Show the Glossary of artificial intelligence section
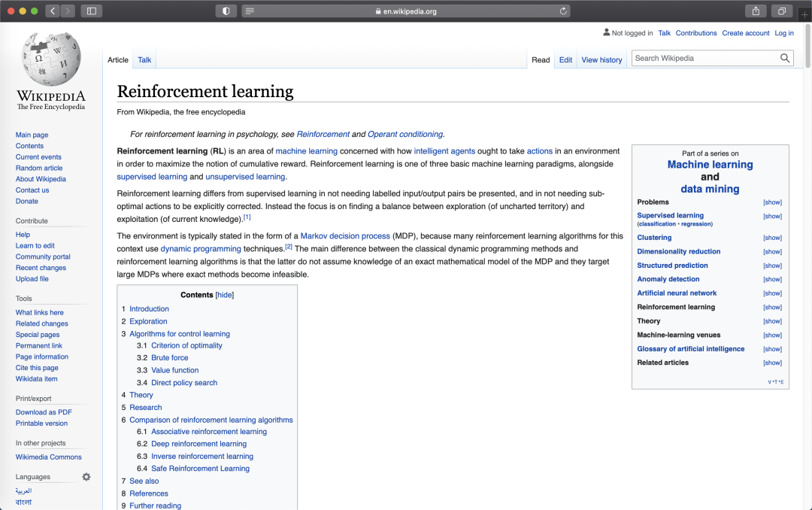Image resolution: width=812 pixels, height=510 pixels. click(x=772, y=349)
